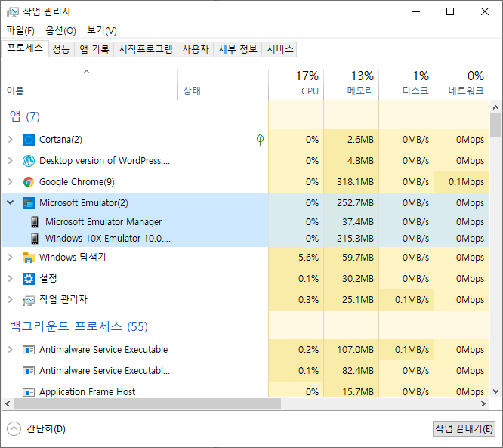This screenshot has height=448, width=503.
Task: Switch to the 앱 기록 tab
Action: (x=94, y=49)
